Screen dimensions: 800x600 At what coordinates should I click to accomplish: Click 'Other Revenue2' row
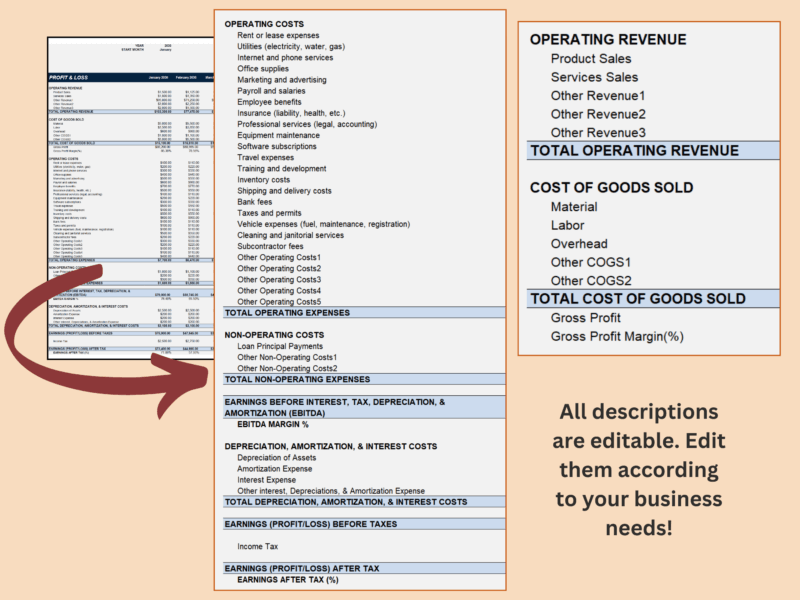[x=598, y=114]
